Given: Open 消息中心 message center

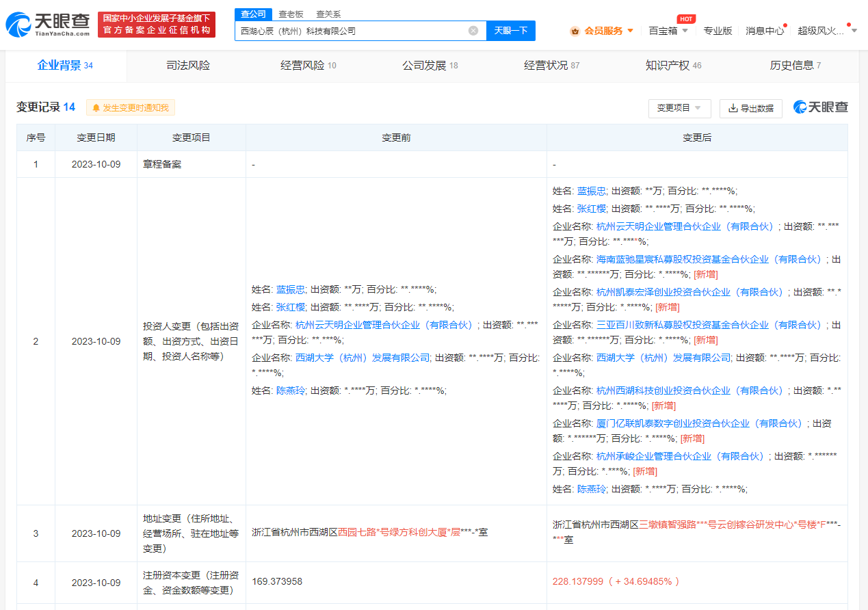Looking at the screenshot, I should 764,31.
